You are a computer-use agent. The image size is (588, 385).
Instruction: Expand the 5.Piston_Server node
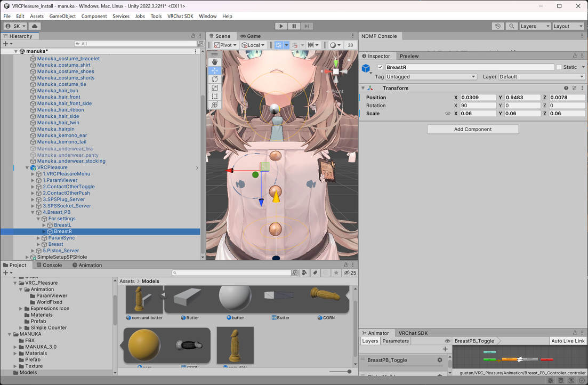[x=33, y=251]
